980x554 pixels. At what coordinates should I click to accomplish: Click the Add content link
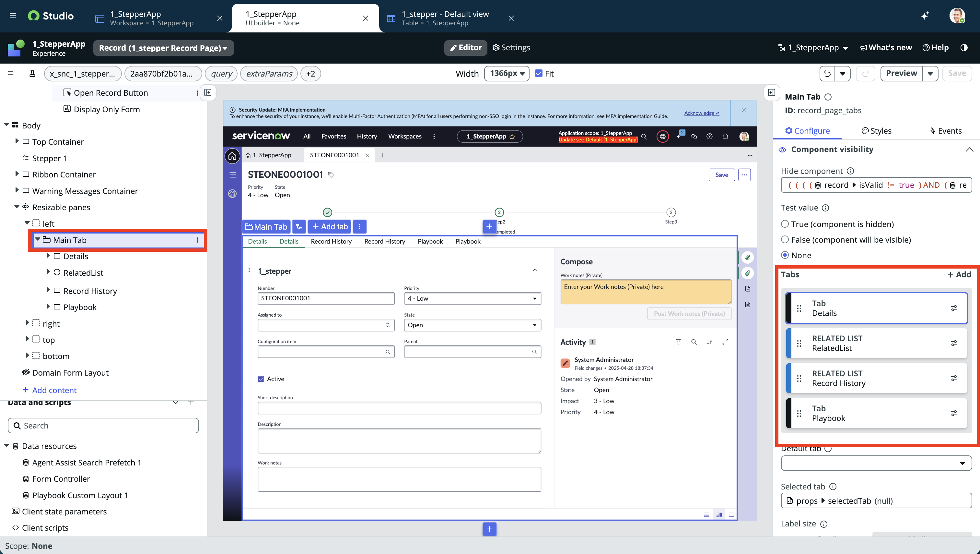click(x=54, y=390)
